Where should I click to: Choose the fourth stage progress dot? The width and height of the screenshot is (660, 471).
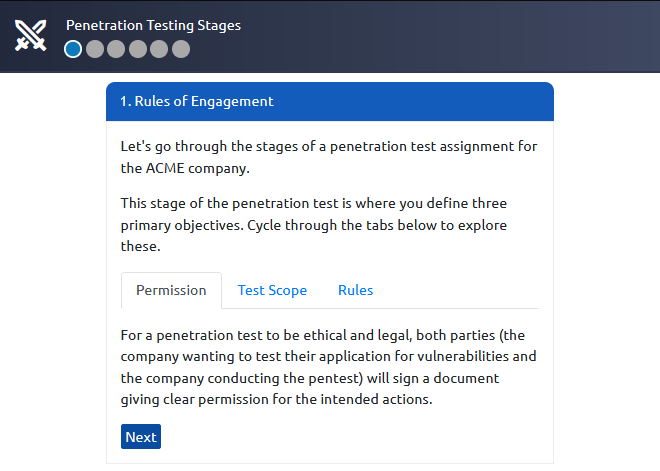[138, 49]
